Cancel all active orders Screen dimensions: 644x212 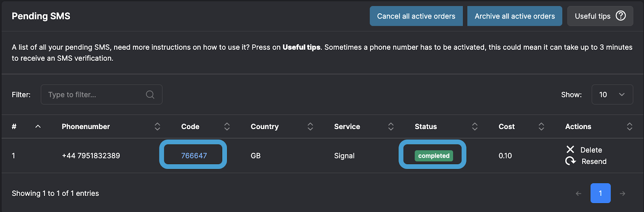tap(416, 16)
